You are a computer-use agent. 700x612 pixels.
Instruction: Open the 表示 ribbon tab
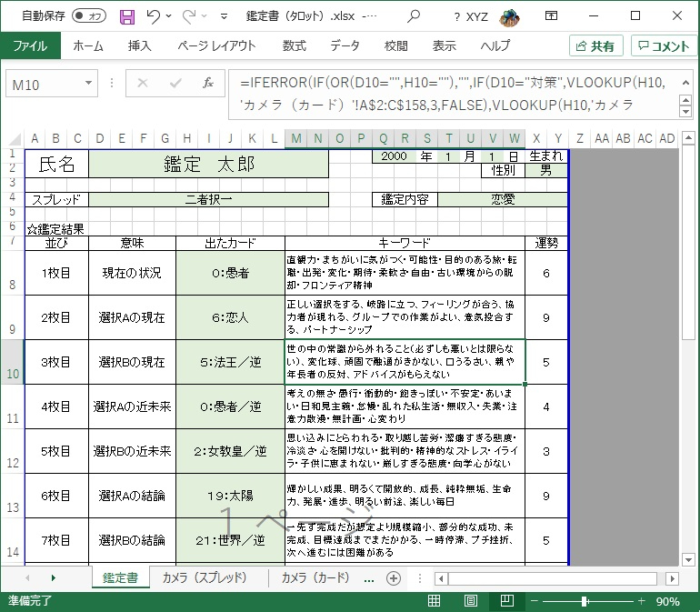(x=445, y=45)
